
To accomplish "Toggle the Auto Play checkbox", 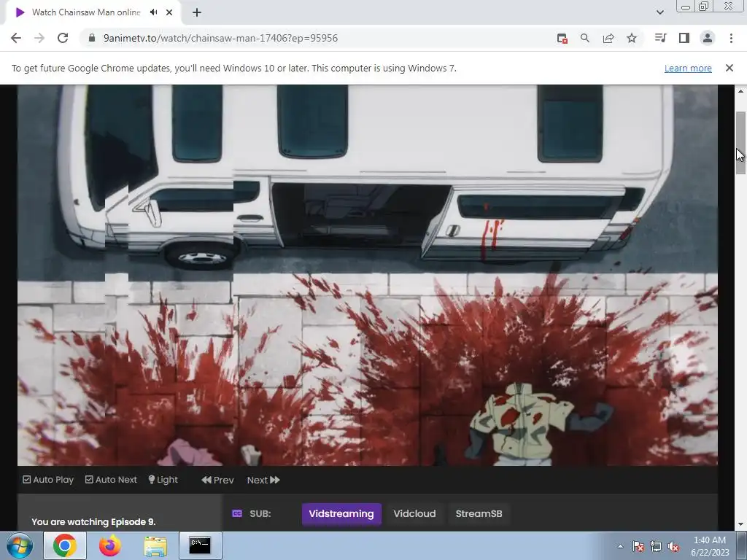I will tap(48, 480).
